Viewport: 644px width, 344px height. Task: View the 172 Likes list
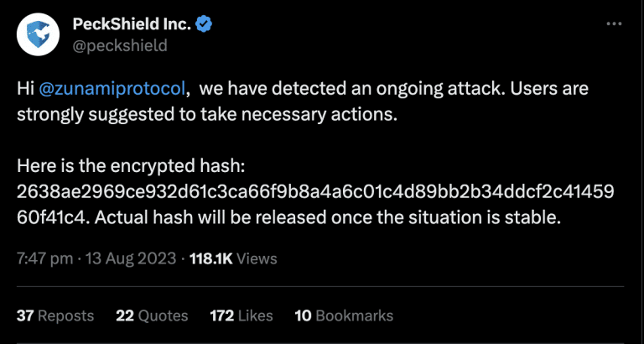tap(241, 315)
